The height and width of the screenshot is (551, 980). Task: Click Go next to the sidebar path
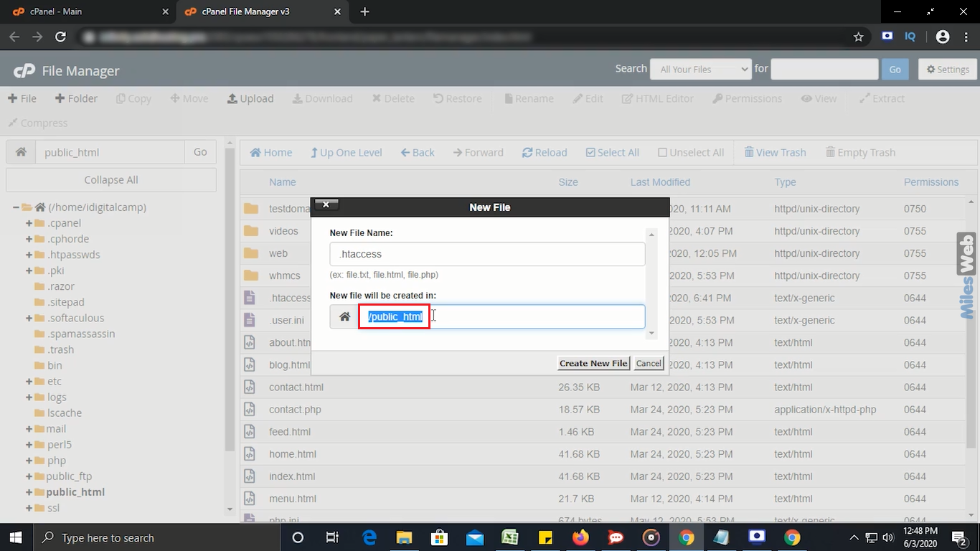(x=200, y=152)
